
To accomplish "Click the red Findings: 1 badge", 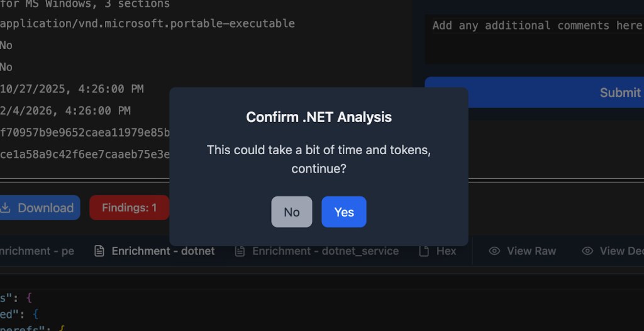I will click(x=129, y=208).
